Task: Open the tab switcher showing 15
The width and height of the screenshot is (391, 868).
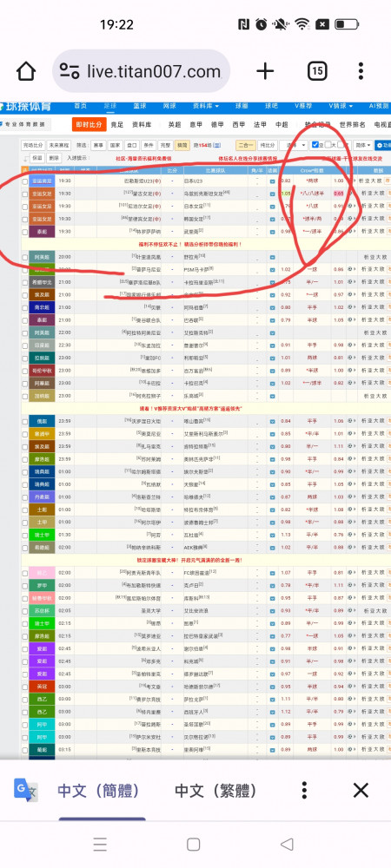Action: point(317,71)
